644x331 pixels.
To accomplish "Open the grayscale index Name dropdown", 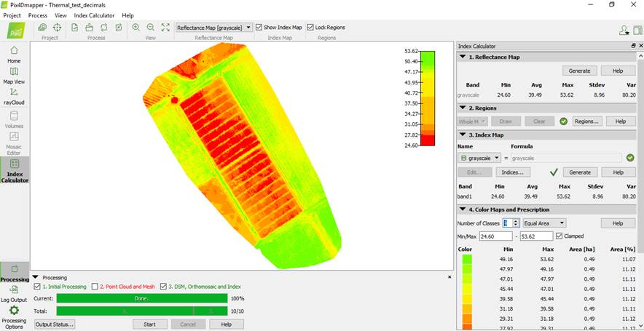I will (479, 158).
